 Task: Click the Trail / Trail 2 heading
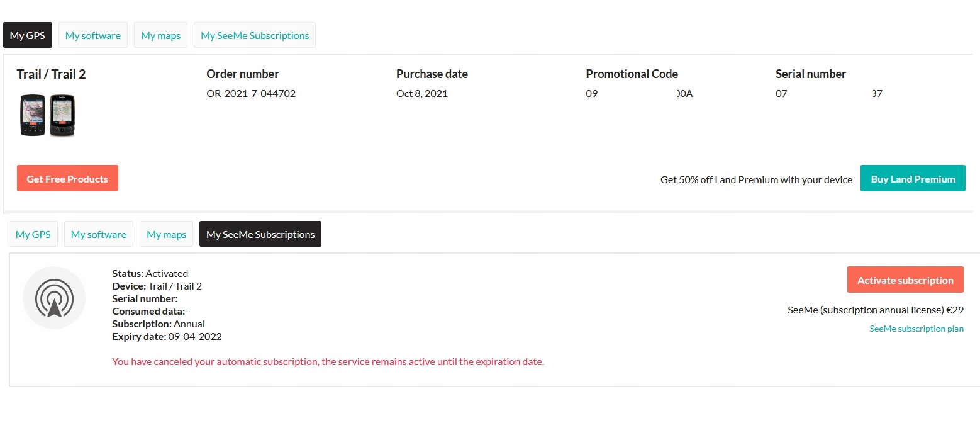pos(52,74)
